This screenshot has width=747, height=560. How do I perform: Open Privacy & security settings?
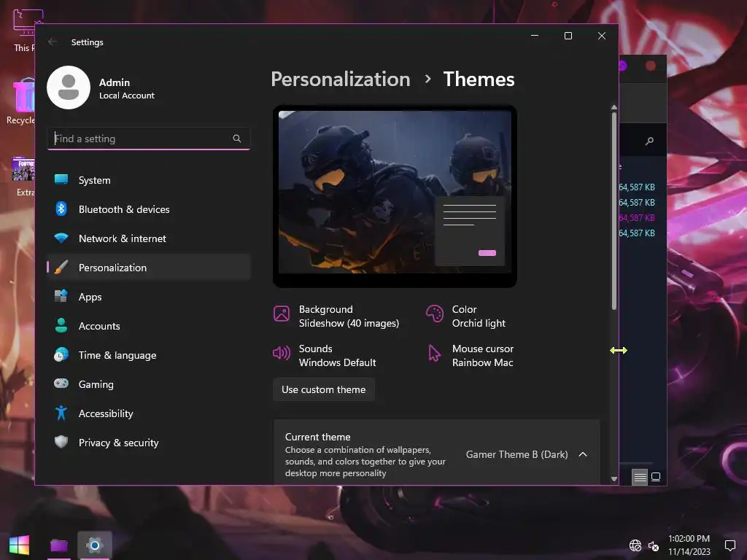[149, 443]
